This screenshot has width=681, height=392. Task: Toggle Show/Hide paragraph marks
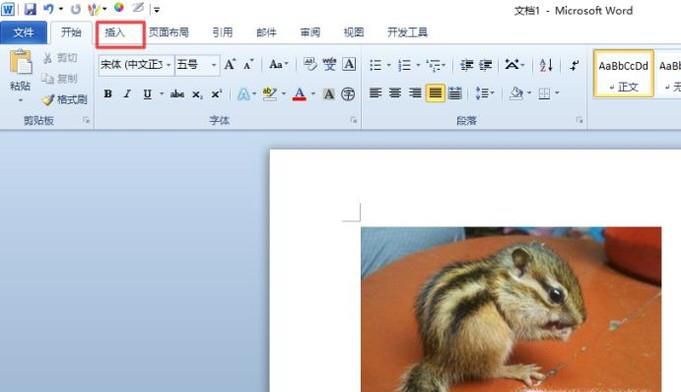coord(575,65)
